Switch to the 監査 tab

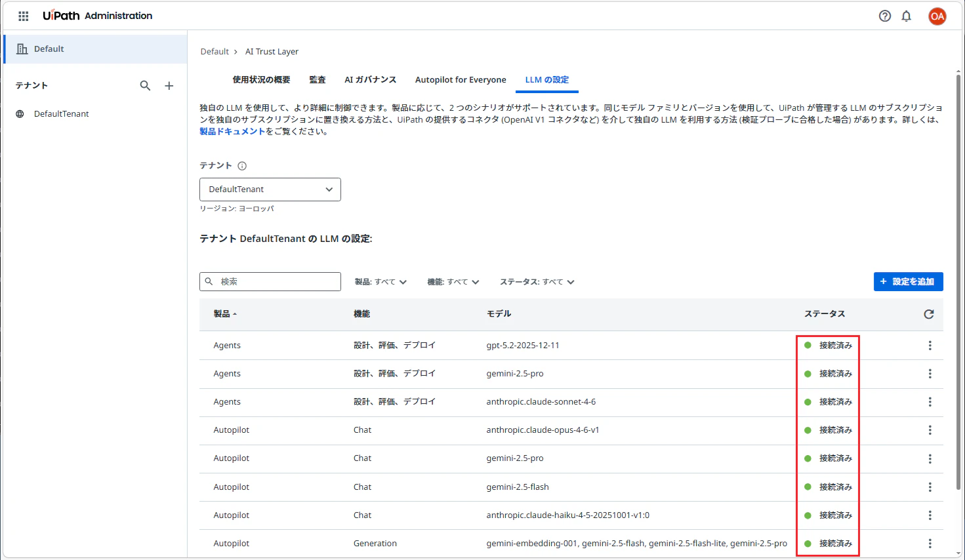tap(318, 80)
